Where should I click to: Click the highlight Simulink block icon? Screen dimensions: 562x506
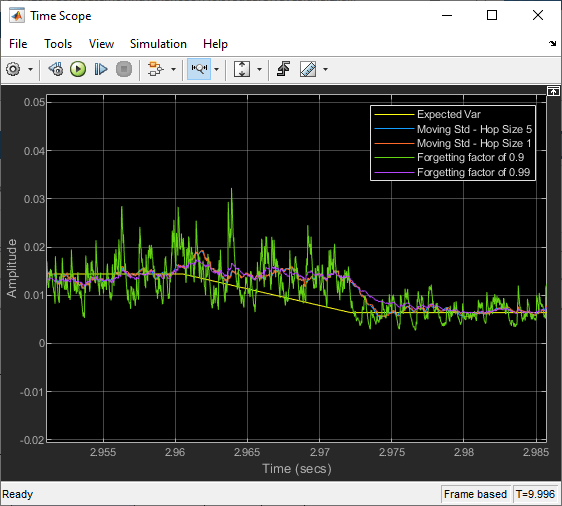coord(155,69)
